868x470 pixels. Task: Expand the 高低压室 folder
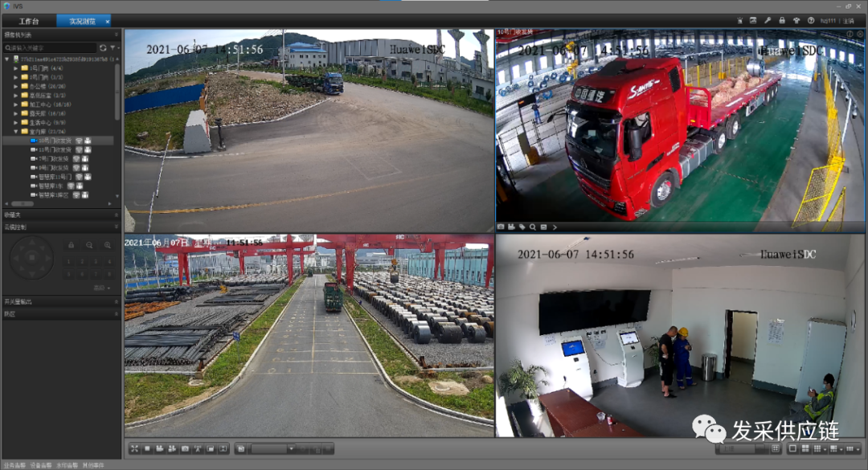pos(16,96)
